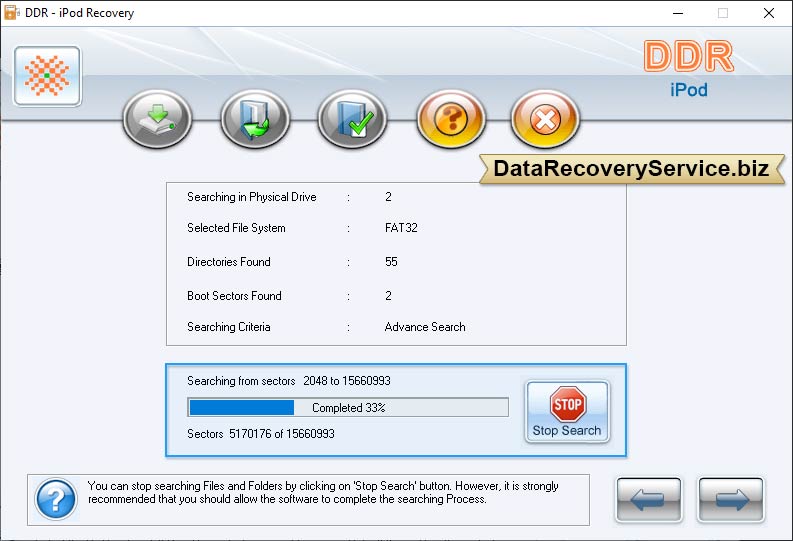Minimize the DDR iPod Recovery window
This screenshot has width=793, height=541.
[678, 13]
